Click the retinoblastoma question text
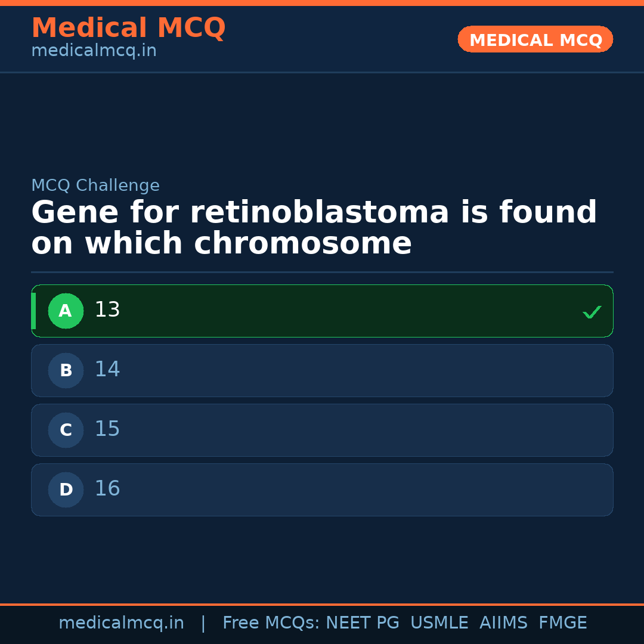The height and width of the screenshot is (644, 644). click(x=314, y=228)
